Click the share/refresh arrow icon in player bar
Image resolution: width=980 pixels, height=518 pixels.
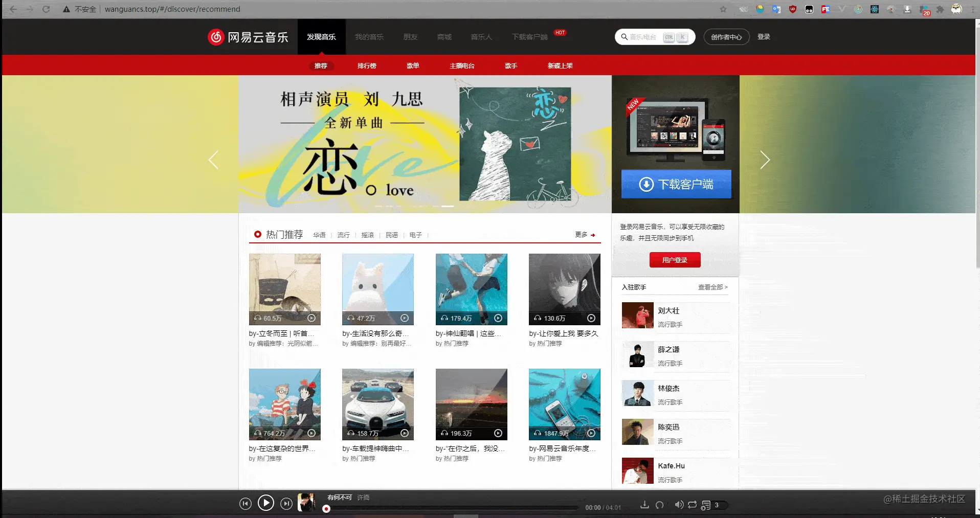click(660, 505)
